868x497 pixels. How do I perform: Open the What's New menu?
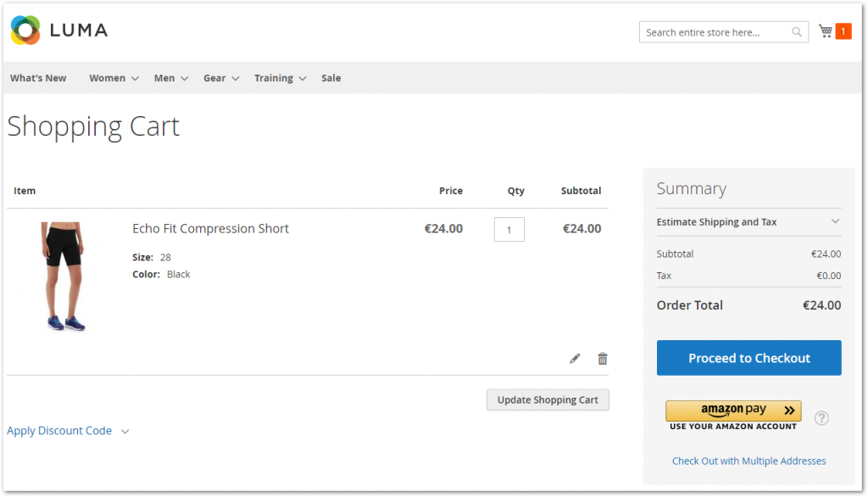point(38,78)
